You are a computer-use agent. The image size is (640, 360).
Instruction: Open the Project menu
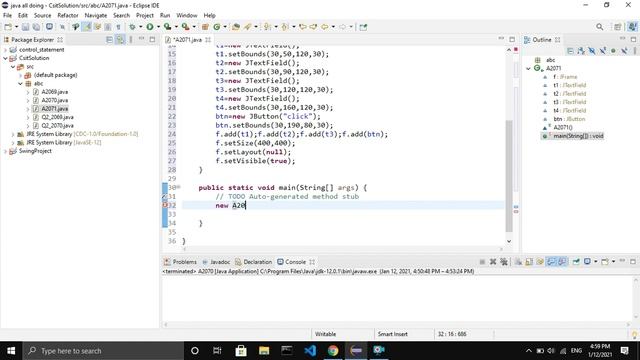145,16
